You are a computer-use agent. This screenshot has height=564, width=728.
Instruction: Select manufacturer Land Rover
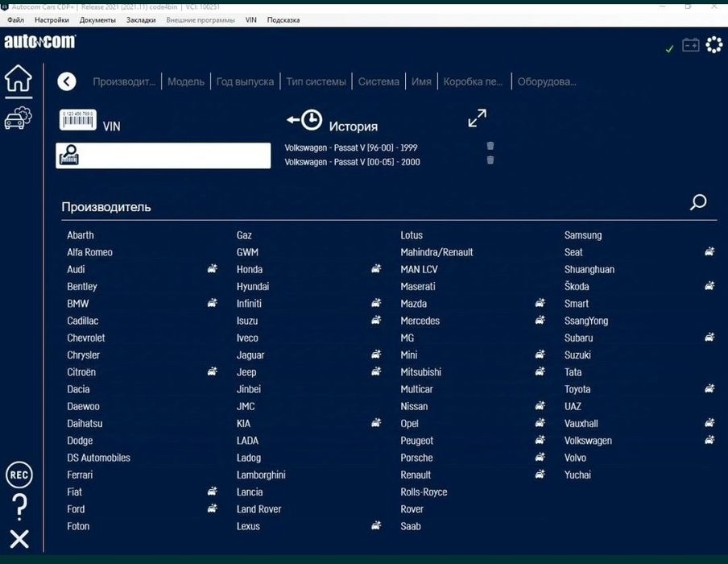click(x=259, y=508)
